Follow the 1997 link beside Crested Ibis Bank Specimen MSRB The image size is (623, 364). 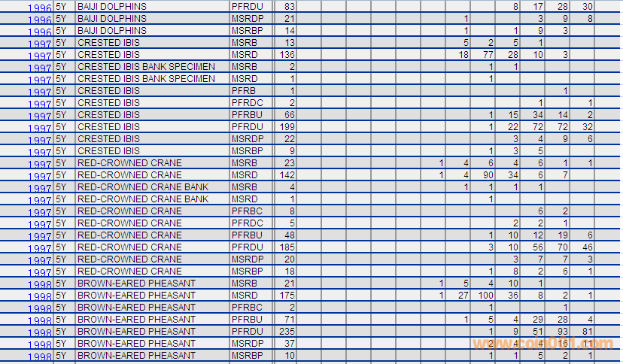point(40,68)
